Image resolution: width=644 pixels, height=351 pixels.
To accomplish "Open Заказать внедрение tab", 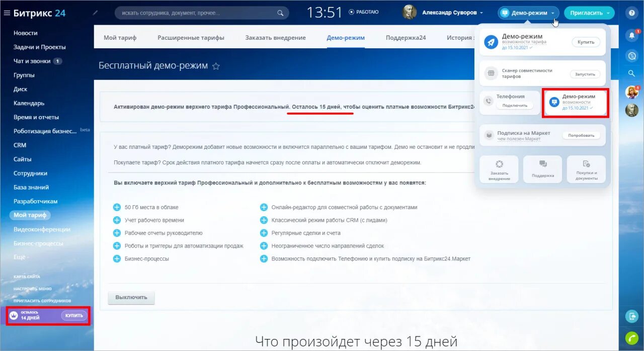I will coord(275,38).
